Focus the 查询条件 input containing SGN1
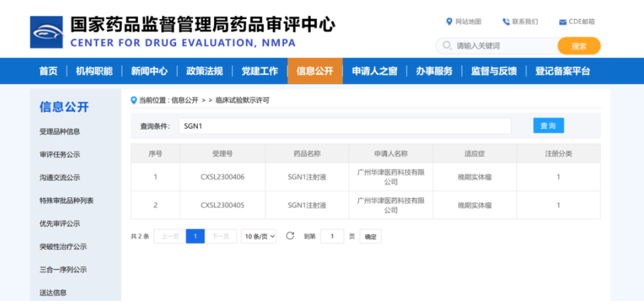Image resolution: width=644 pixels, height=305 pixels. pyautogui.click(x=344, y=126)
